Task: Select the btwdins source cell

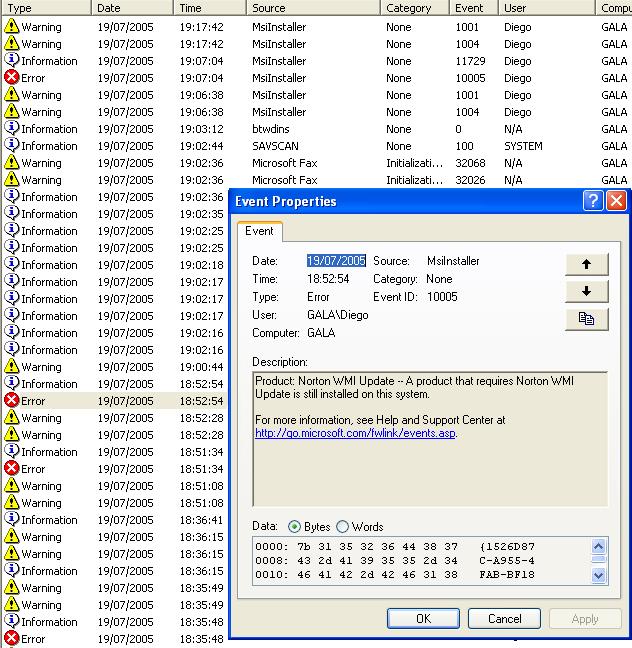Action: pyautogui.click(x=271, y=129)
